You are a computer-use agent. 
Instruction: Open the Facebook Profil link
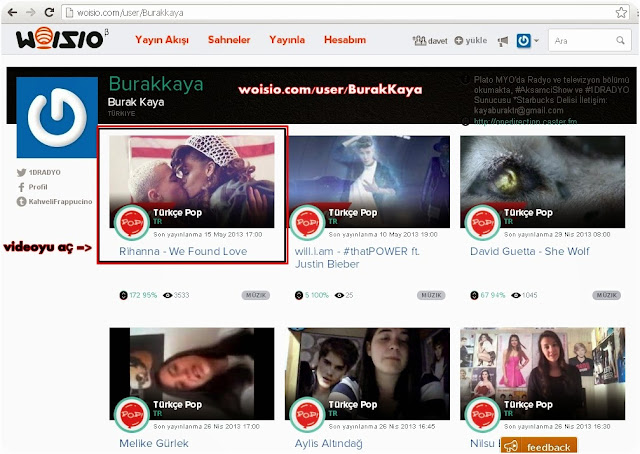click(33, 187)
